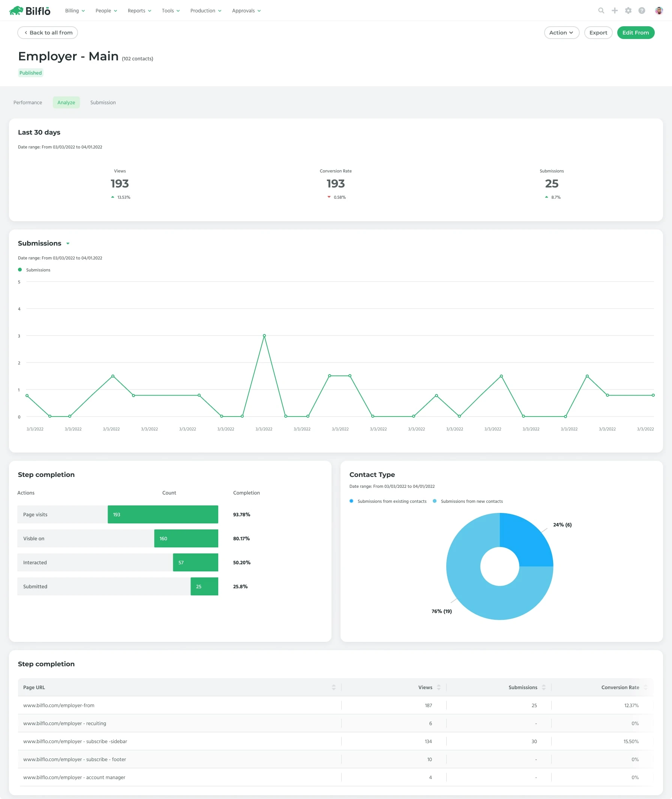Click the 187 views cell
The width and height of the screenshot is (672, 799).
[x=428, y=705]
